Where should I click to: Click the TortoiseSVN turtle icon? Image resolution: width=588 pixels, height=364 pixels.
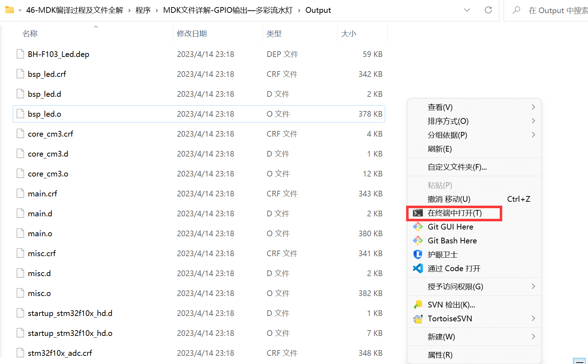(x=418, y=319)
